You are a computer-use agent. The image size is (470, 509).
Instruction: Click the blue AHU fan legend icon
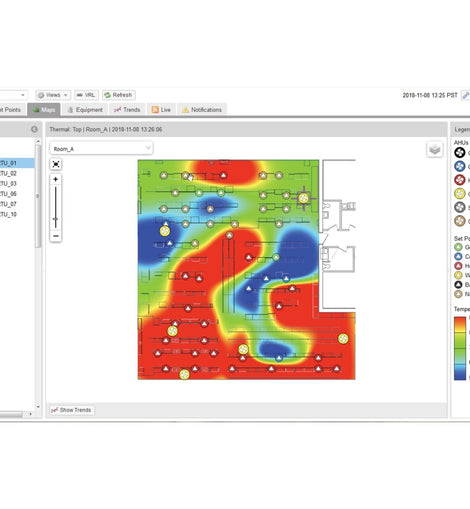click(x=460, y=166)
